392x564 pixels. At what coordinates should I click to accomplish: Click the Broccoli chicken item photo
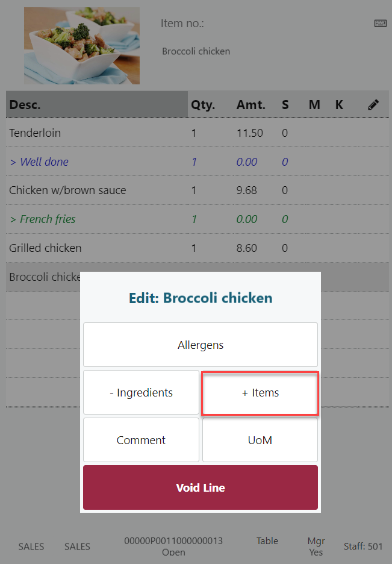pos(82,46)
